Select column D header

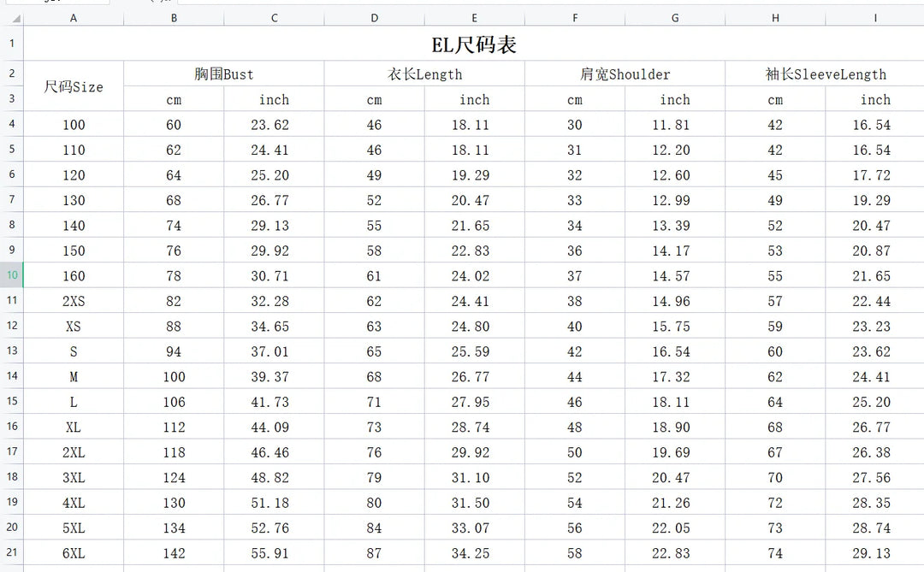(374, 18)
